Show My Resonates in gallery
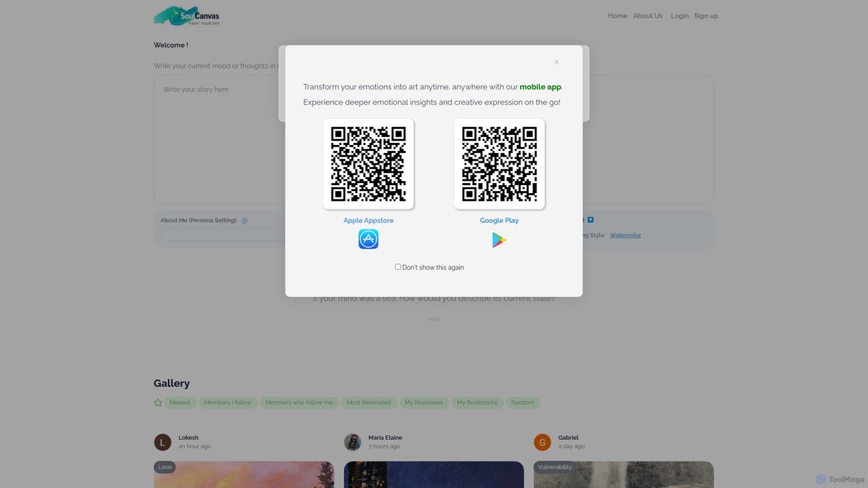The width and height of the screenshot is (868, 488). pos(424,403)
